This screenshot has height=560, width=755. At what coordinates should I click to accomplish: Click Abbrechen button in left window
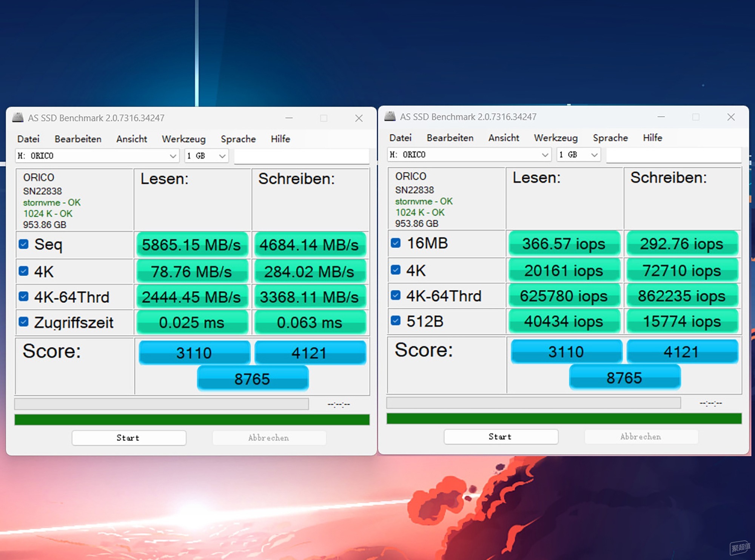[269, 438]
